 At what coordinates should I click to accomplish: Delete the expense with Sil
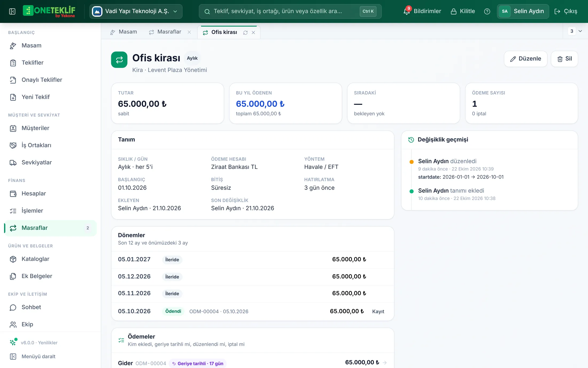[x=564, y=59]
